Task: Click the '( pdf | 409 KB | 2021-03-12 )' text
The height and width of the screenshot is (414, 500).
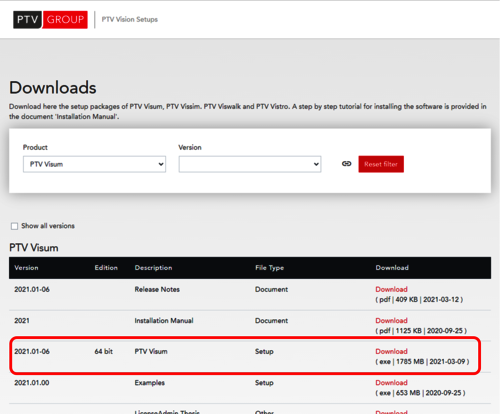Action: coord(419,299)
